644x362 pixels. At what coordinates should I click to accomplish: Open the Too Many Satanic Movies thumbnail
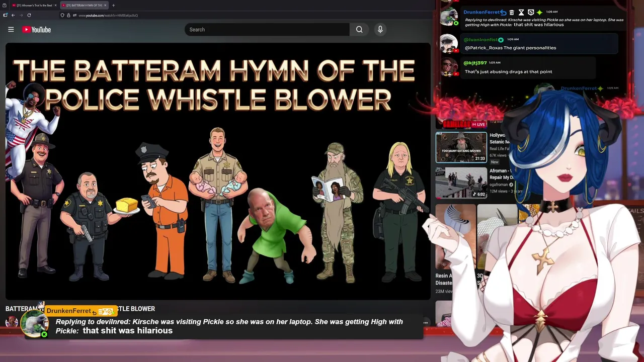tap(461, 147)
